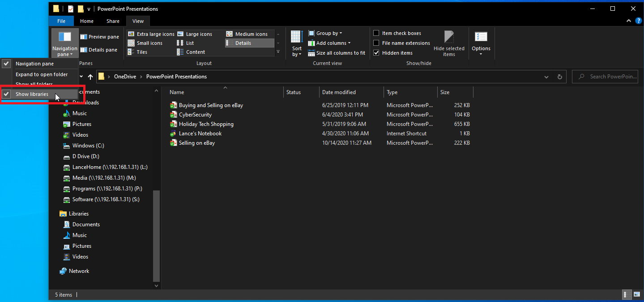Collapse the ribbon with the chevron

pyautogui.click(x=630, y=21)
